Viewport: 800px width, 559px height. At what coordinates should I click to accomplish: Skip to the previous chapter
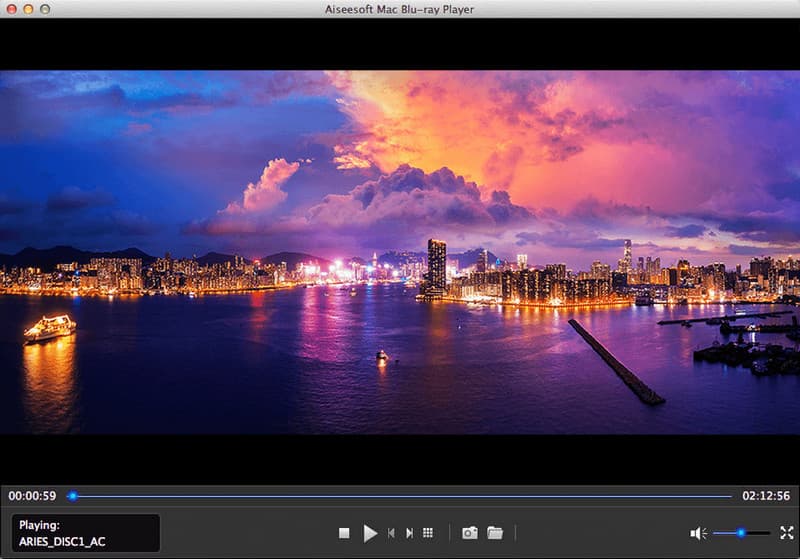pos(391,533)
